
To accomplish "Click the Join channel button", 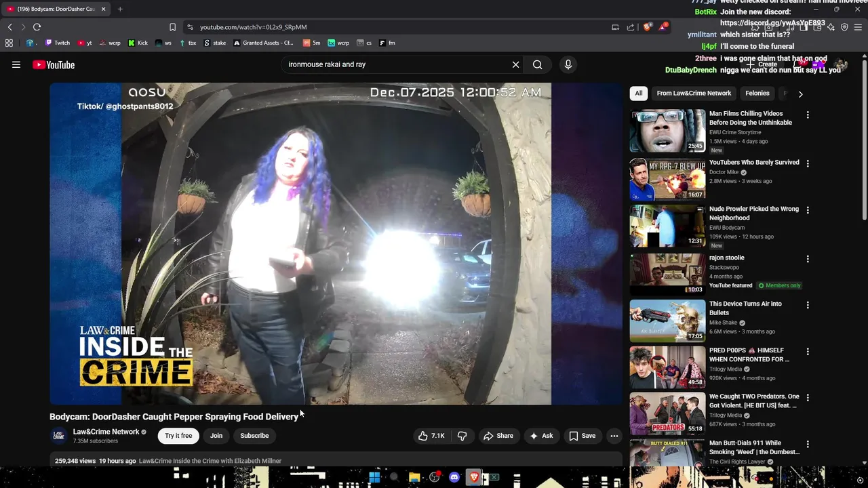I will click(216, 436).
